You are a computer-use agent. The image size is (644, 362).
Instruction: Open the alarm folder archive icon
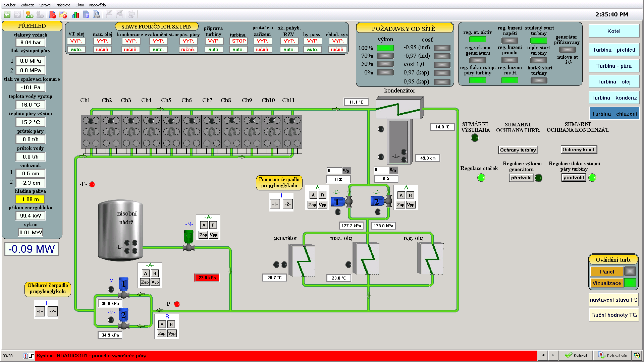[63, 14]
